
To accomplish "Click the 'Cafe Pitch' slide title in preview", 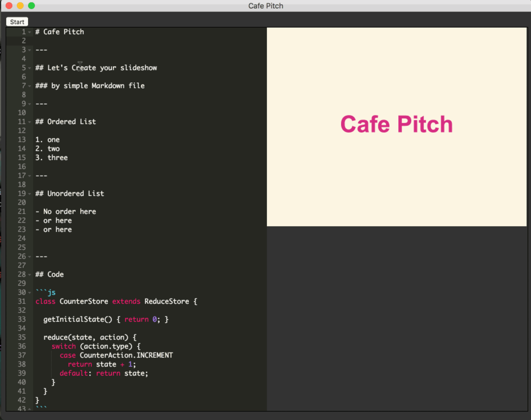I will [x=396, y=124].
